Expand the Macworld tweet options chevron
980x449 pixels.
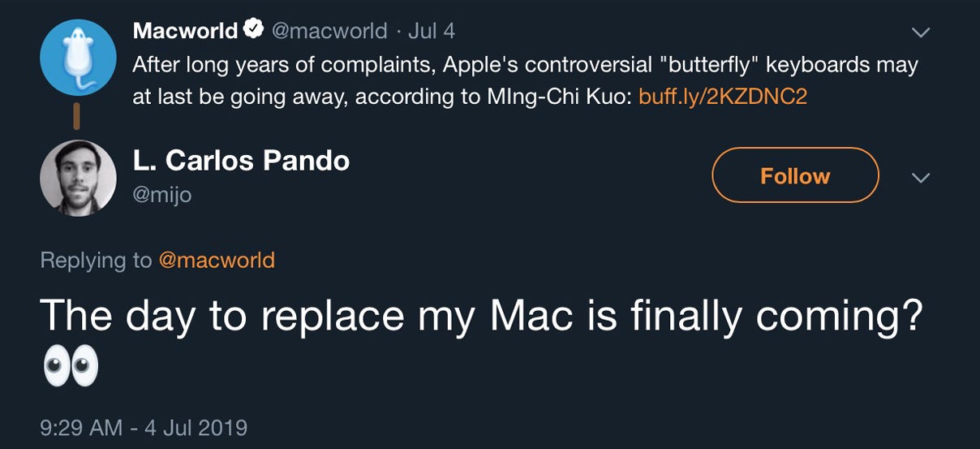click(920, 32)
